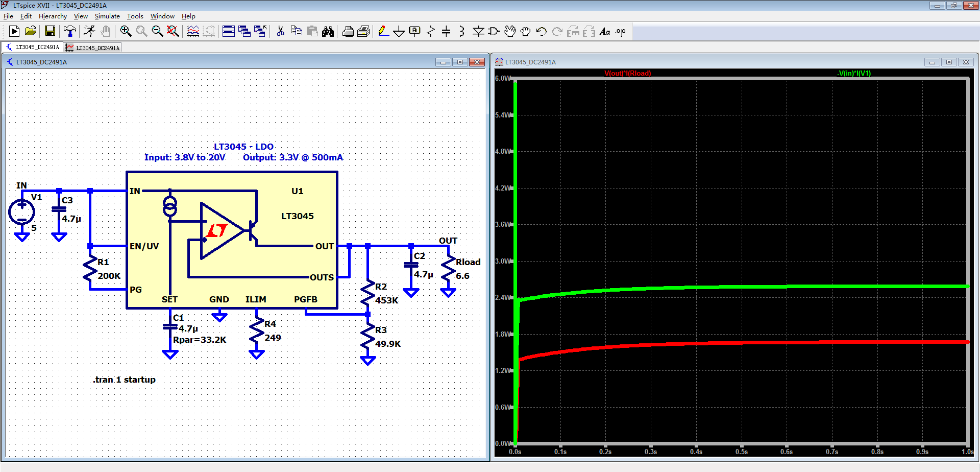
Task: Switch to the waveform LT3045_DC2491A tab
Action: (x=93, y=48)
